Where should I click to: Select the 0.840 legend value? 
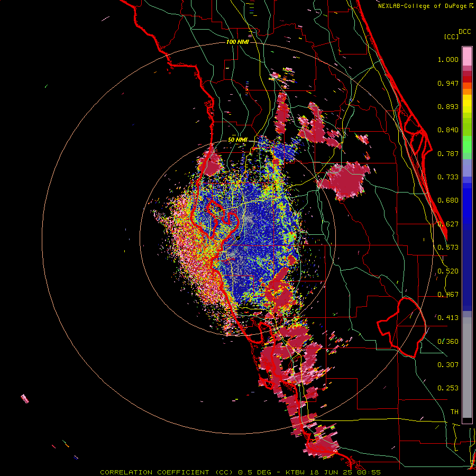[448, 130]
